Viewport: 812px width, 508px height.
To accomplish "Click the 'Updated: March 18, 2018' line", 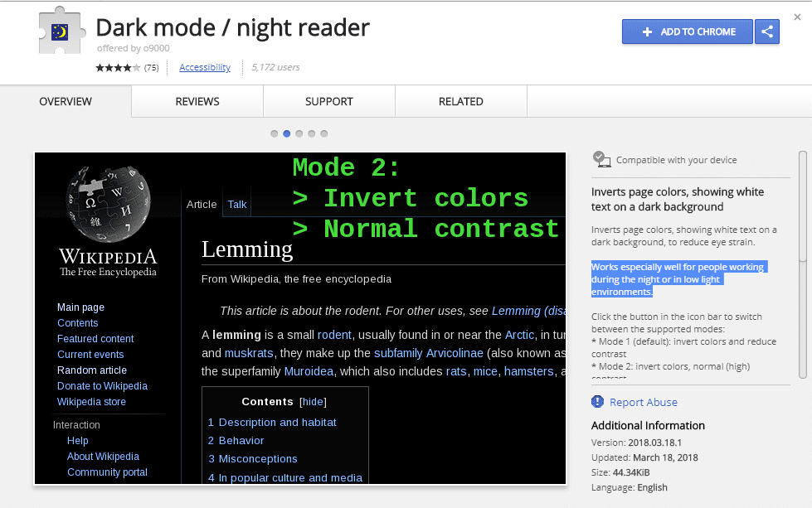I will point(644,457).
